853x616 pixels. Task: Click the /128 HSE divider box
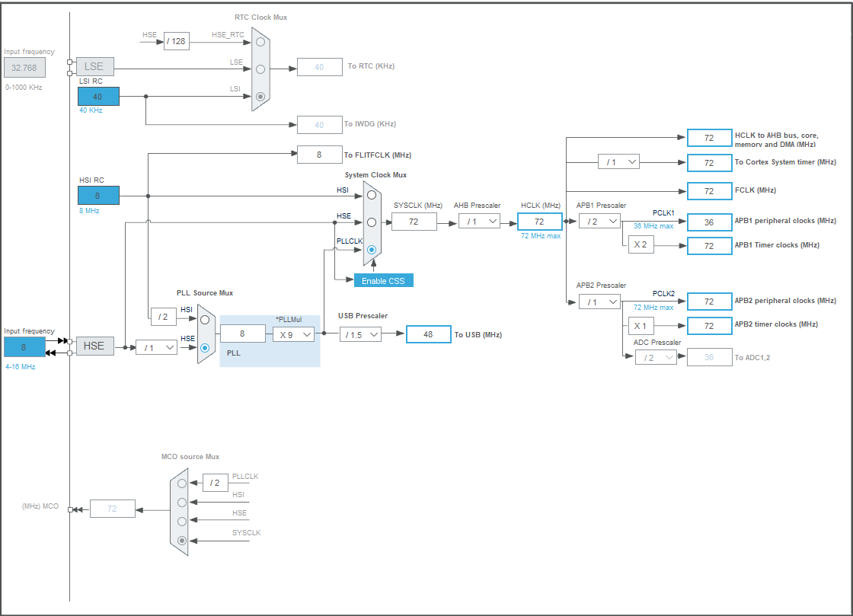(x=177, y=41)
